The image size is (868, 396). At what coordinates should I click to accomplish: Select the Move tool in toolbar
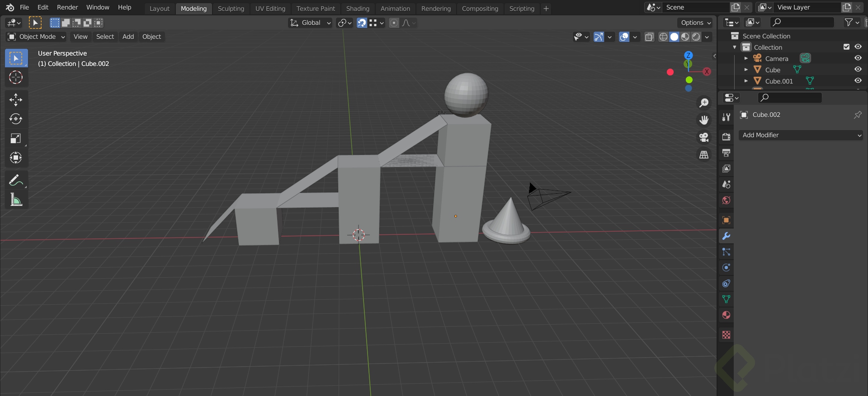tap(16, 99)
